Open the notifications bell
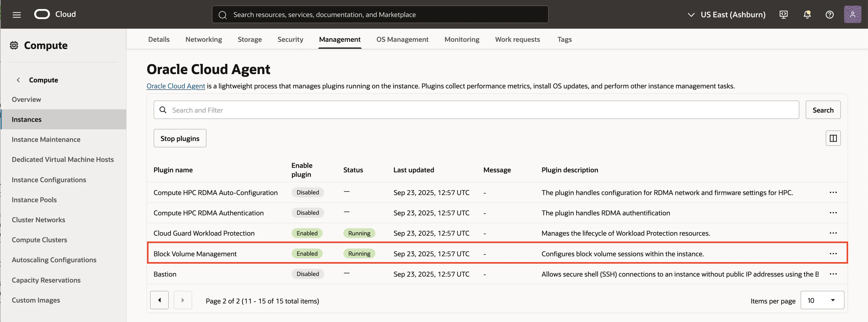The image size is (868, 322). pos(807,14)
